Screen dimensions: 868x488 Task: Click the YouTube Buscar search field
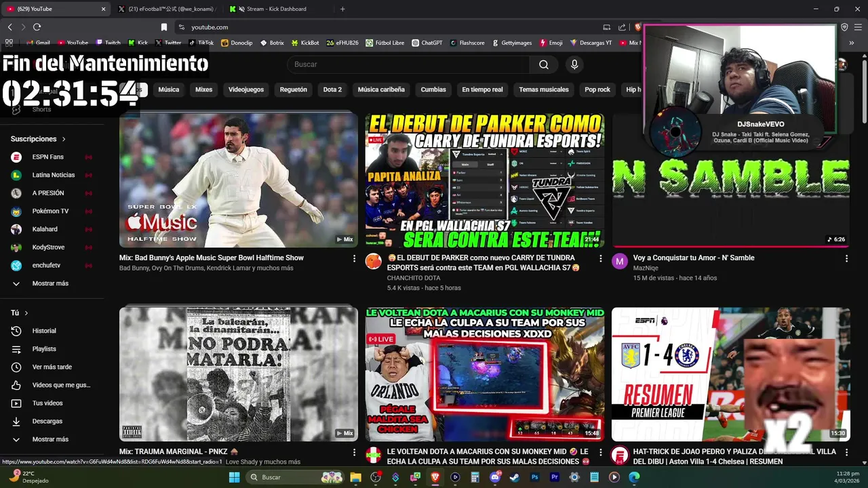pos(409,64)
